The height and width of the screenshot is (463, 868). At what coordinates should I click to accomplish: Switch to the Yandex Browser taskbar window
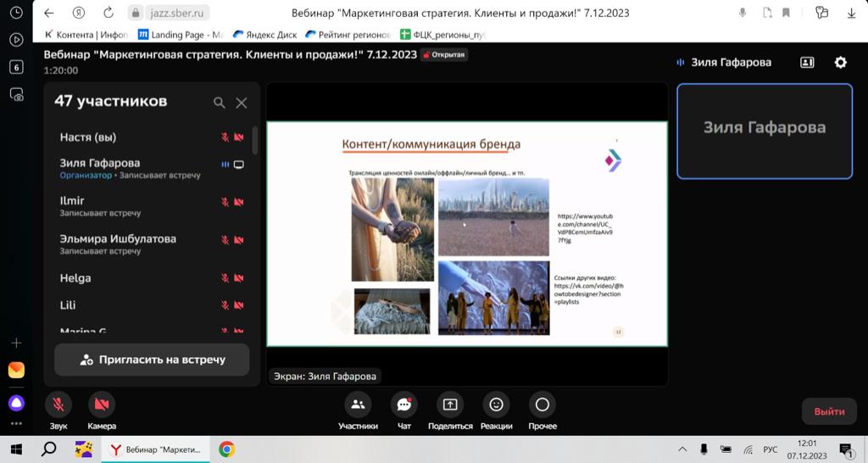coord(156,449)
